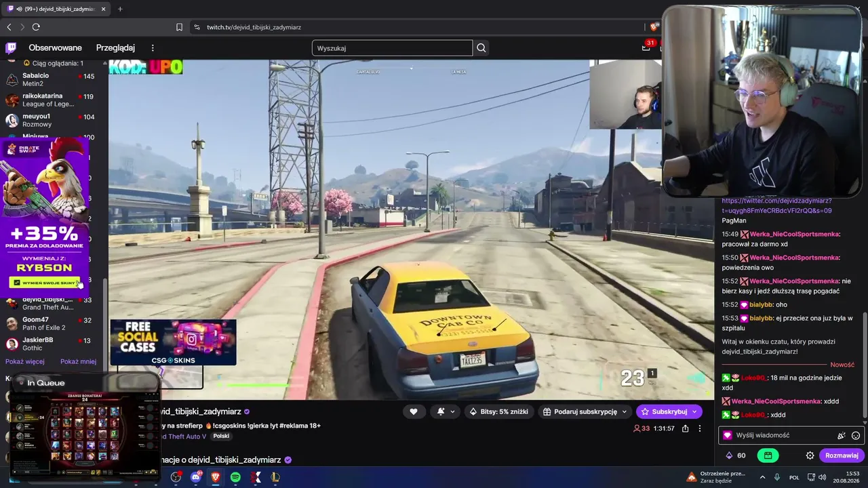
Task: Open the site information icon in address bar
Action: tap(197, 27)
